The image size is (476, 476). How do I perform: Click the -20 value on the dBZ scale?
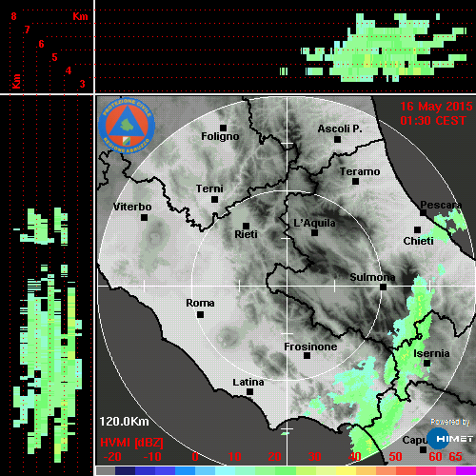(x=112, y=457)
